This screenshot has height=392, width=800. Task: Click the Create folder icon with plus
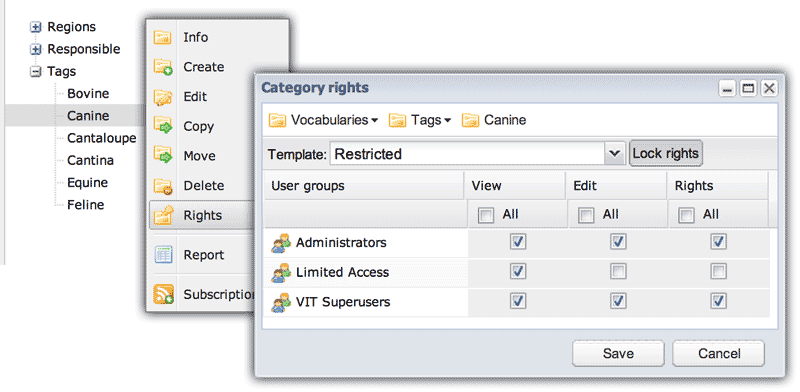[x=163, y=67]
